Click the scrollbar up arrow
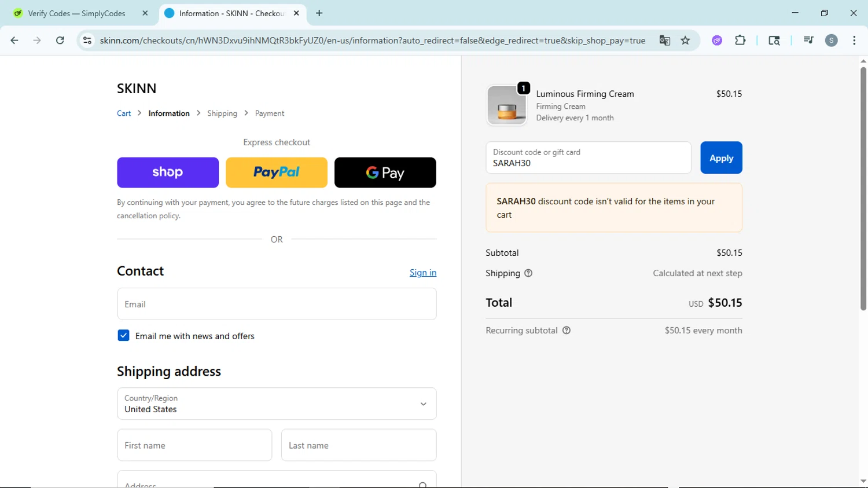868x488 pixels. (863, 61)
